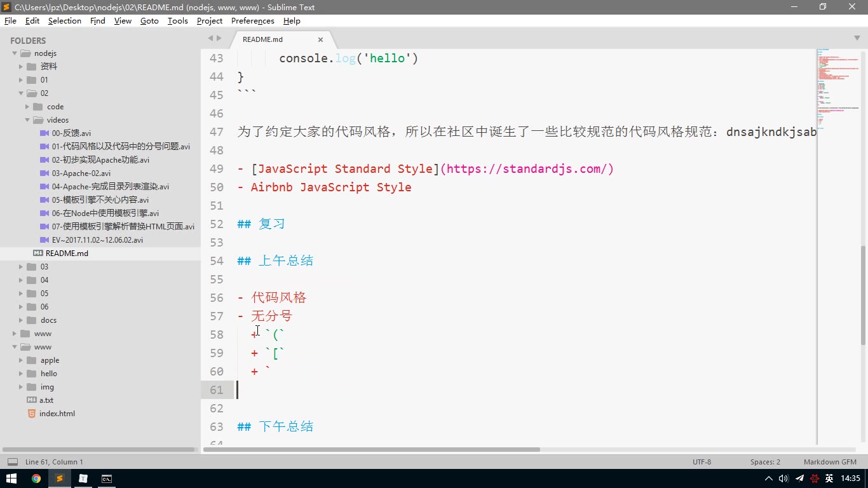Switch to Sublime Text on the taskbar
The width and height of the screenshot is (868, 488).
click(60, 478)
